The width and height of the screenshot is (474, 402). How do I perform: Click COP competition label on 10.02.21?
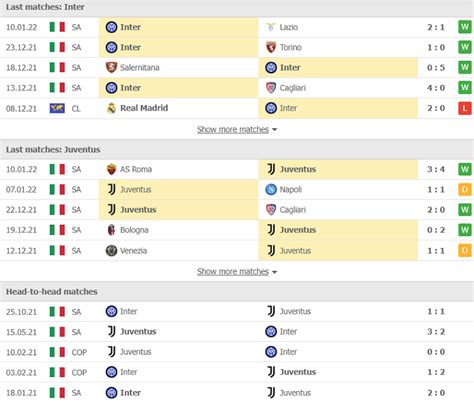tap(79, 352)
